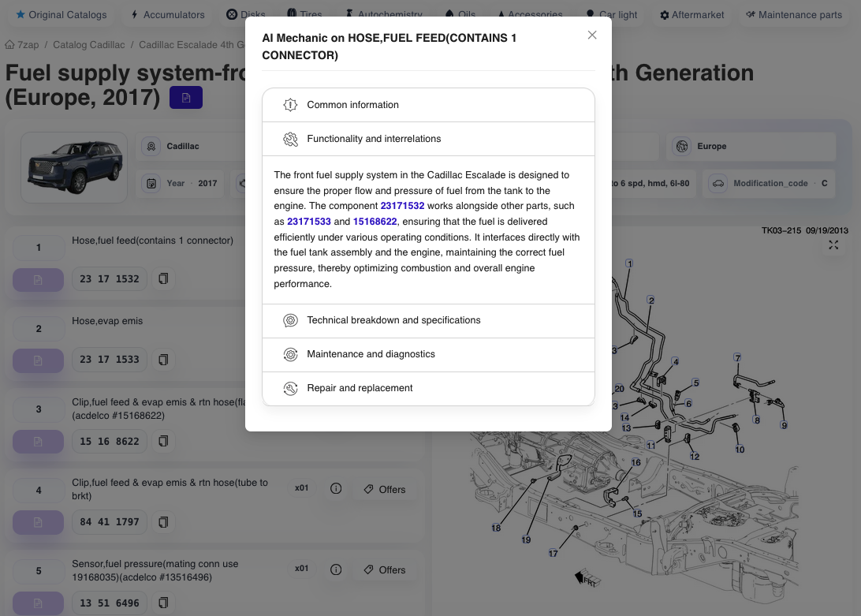Select part number 15 16 8622 field
The image size is (861, 616).
point(110,441)
